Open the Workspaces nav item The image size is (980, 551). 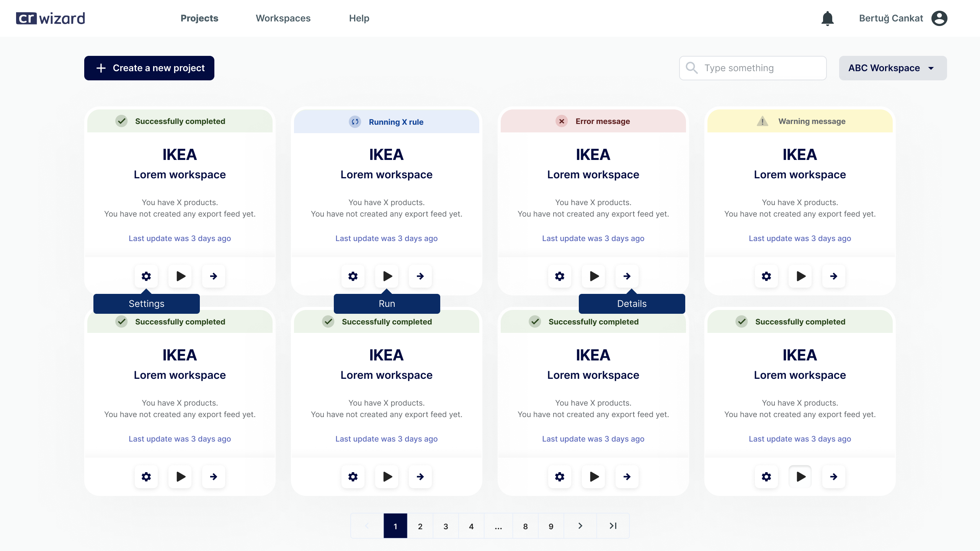click(283, 18)
